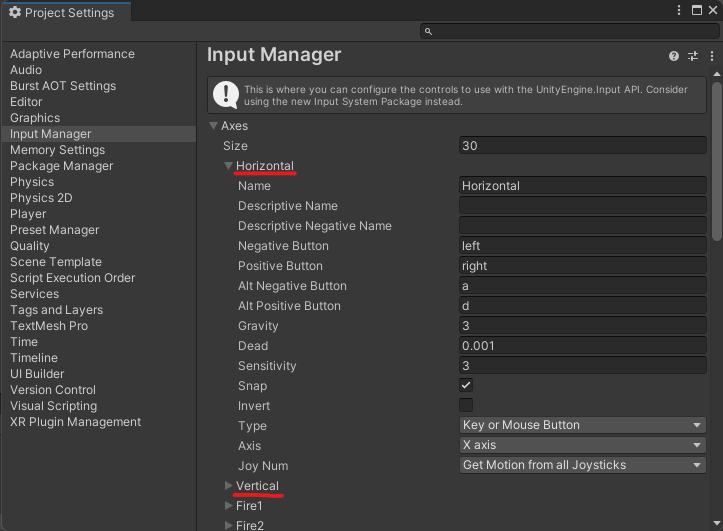
Task: Click the Descriptive Negative Name field
Action: pyautogui.click(x=582, y=225)
